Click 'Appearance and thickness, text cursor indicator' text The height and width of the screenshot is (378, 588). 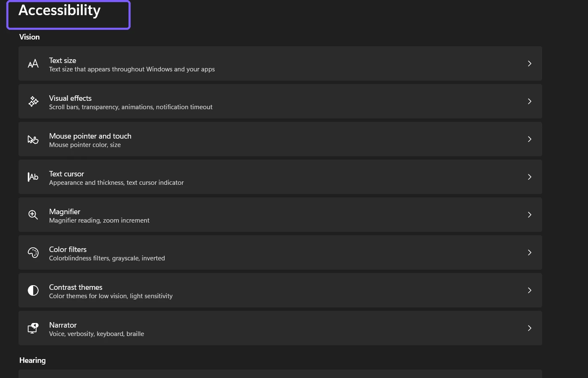(116, 183)
